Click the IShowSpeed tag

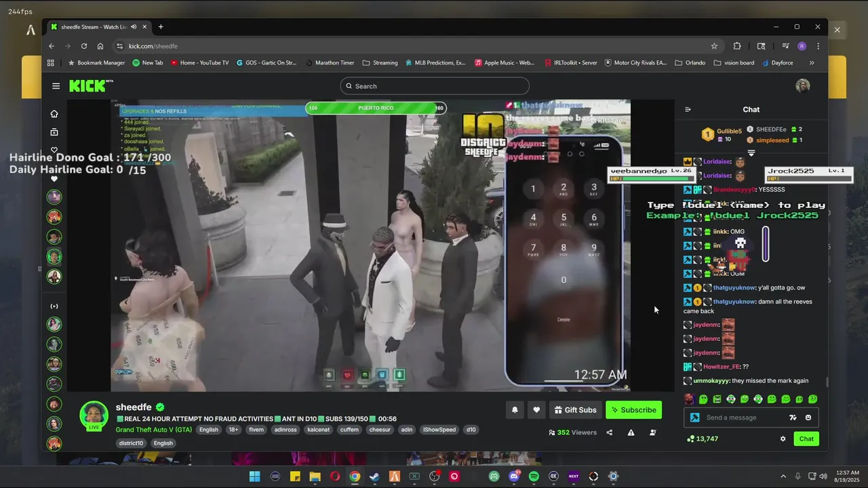(439, 430)
